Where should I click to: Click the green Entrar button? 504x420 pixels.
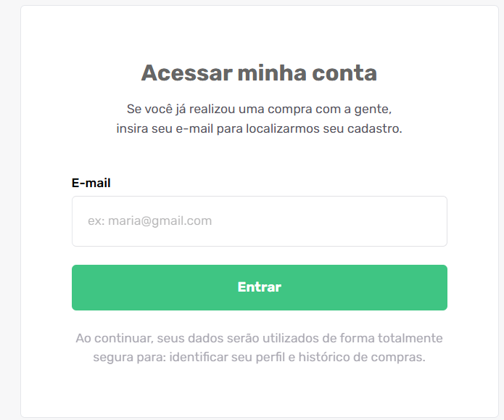(260, 287)
